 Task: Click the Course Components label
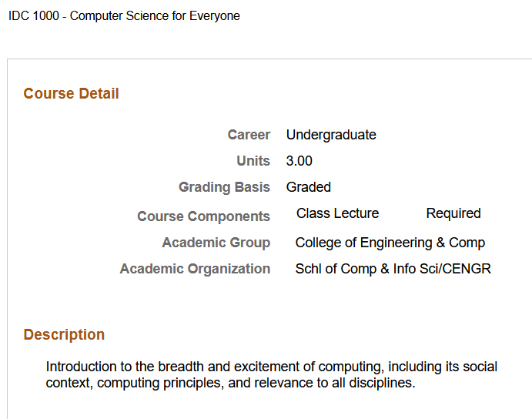[x=203, y=216]
